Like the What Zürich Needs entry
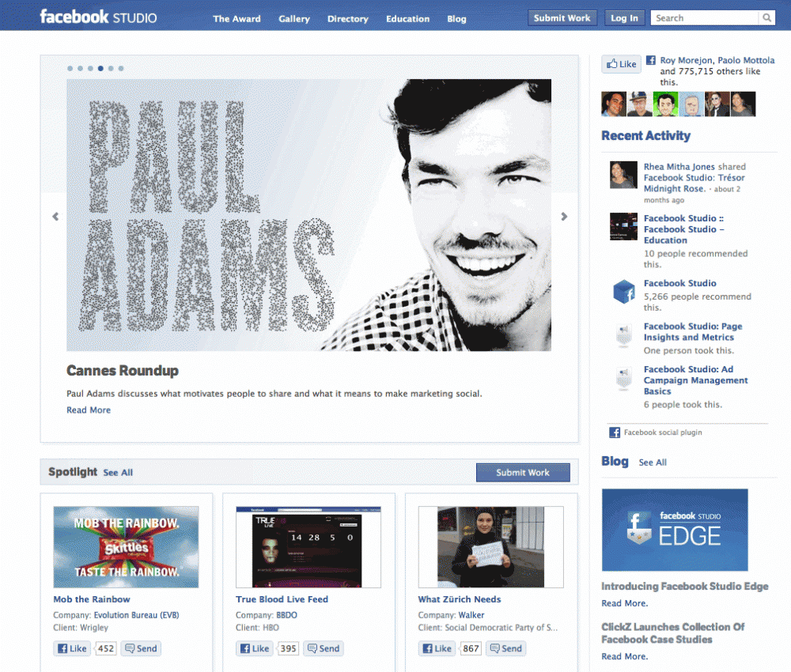Screen dimensions: 791x672 tap(437, 648)
